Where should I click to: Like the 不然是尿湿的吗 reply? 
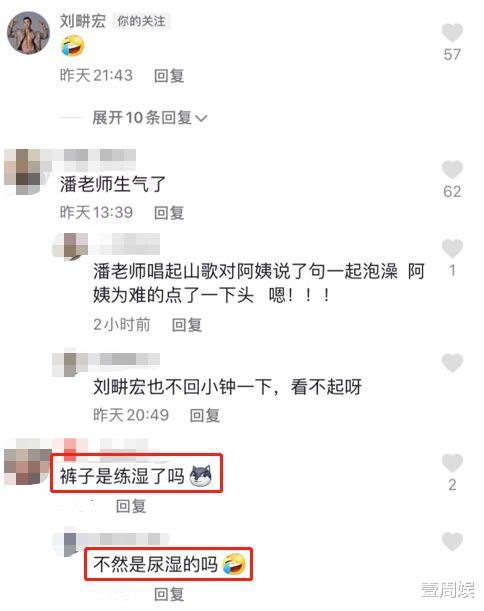point(452,541)
